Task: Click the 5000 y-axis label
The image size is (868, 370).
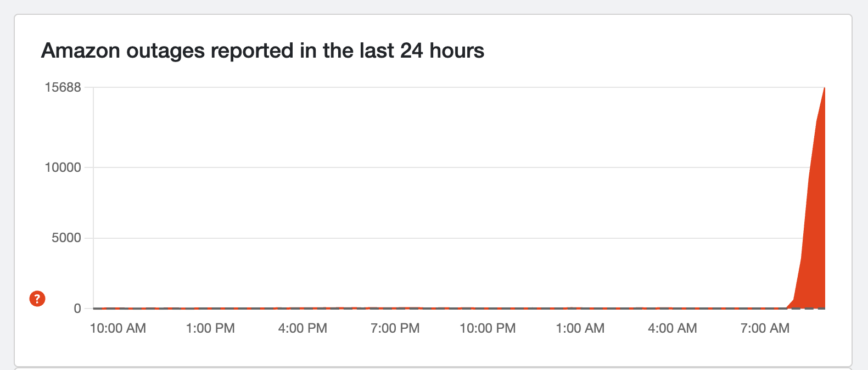Action: pyautogui.click(x=66, y=238)
